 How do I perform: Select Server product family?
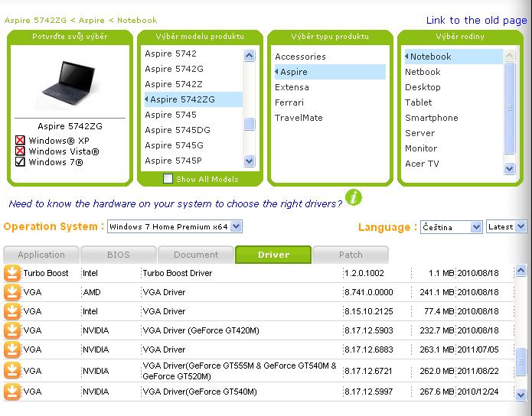(419, 133)
